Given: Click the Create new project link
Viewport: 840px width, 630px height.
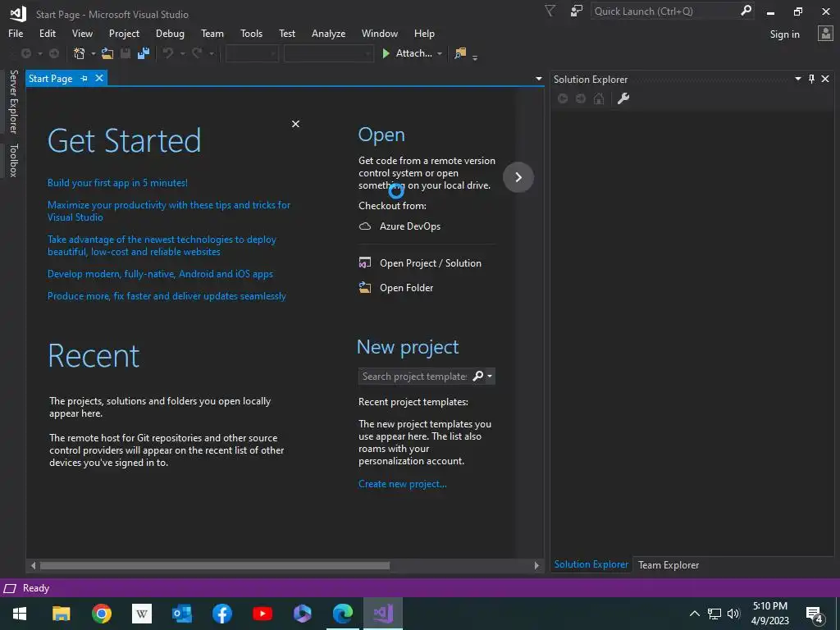Looking at the screenshot, I should (x=402, y=484).
